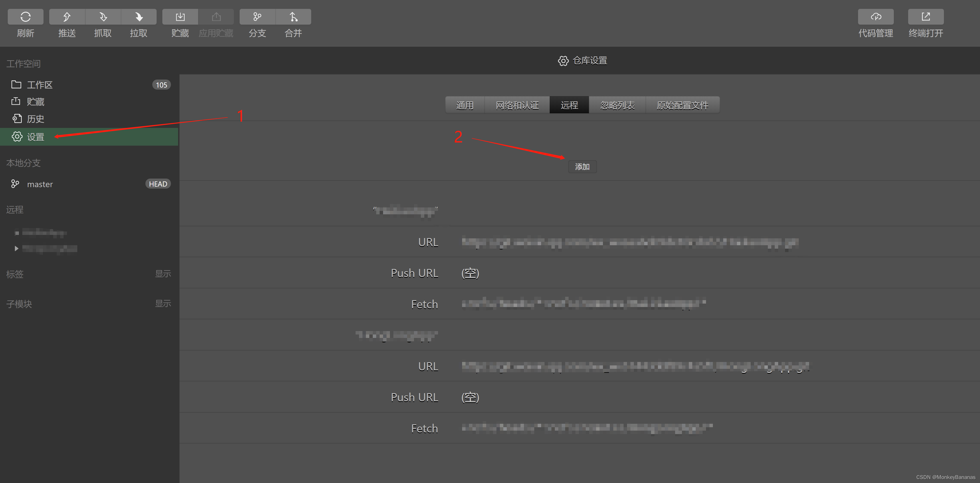Click the 仓库设置 header gear icon

[563, 61]
